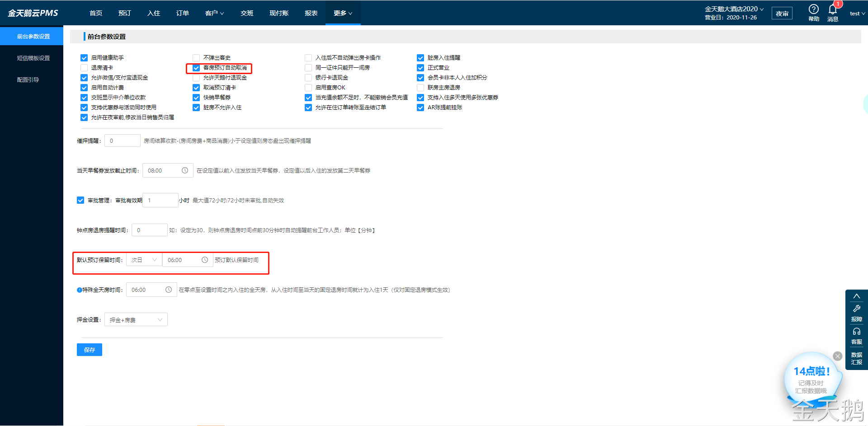Open 数据汇报 in side toolbar
The image size is (868, 426).
[856, 358]
